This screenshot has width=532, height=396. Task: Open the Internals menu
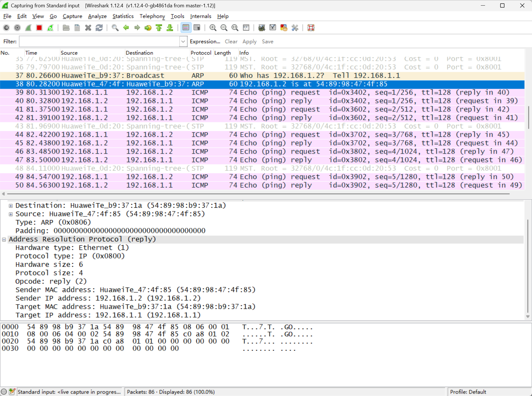(x=200, y=16)
